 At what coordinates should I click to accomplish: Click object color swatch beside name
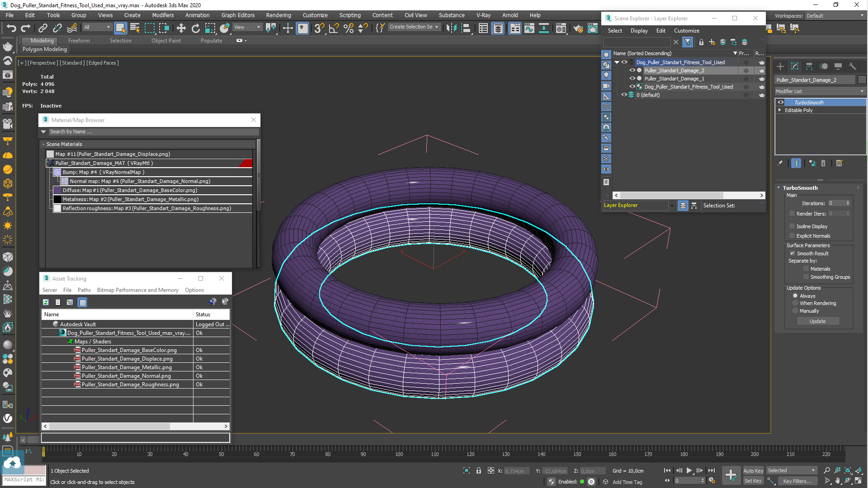862,80
